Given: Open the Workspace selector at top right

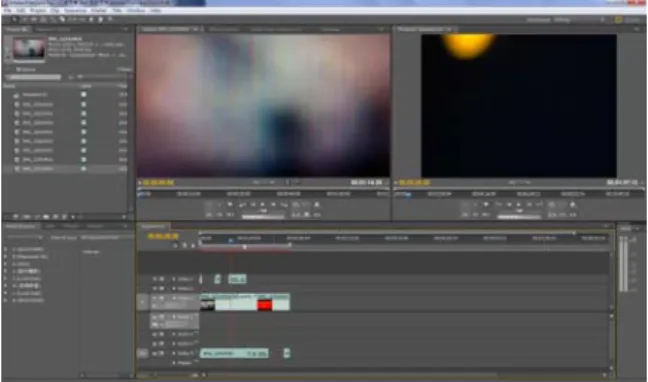Looking at the screenshot, I should coord(579,20).
